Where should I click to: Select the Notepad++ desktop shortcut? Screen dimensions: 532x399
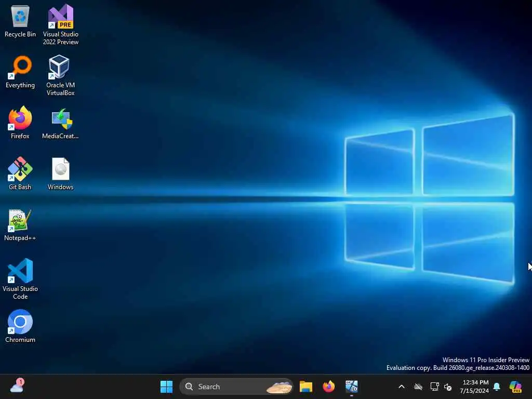tap(20, 225)
